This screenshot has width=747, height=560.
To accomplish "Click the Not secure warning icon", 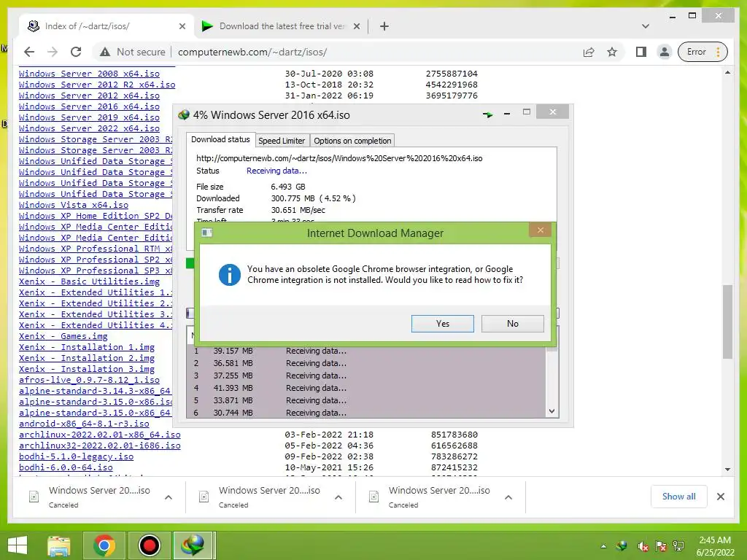I will click(105, 52).
